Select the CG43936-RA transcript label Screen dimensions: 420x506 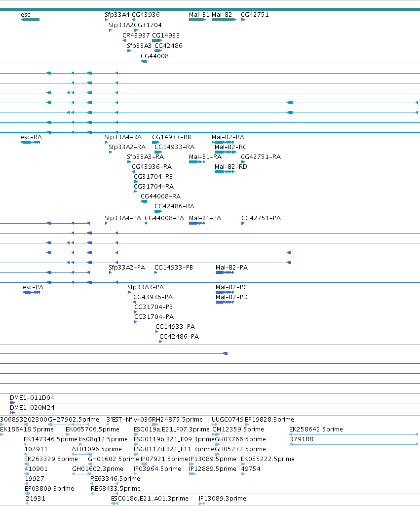click(x=152, y=166)
